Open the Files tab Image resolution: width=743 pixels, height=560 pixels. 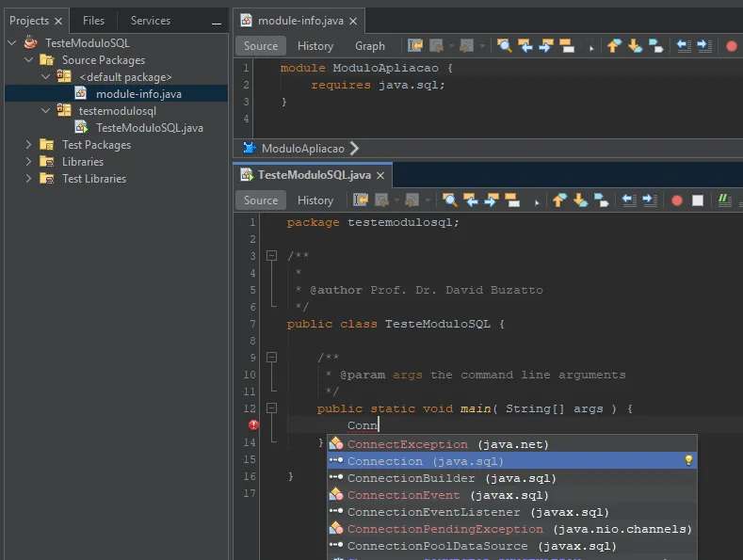pos(93,21)
